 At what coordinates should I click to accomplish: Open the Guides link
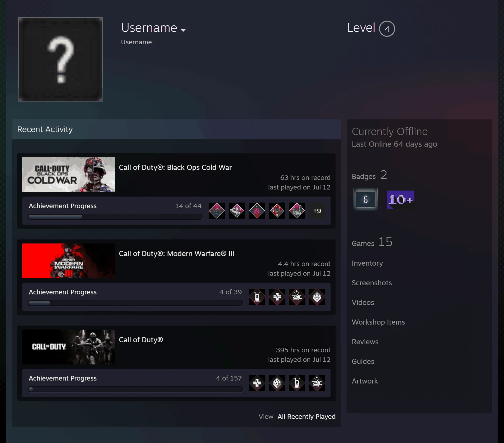coord(363,361)
